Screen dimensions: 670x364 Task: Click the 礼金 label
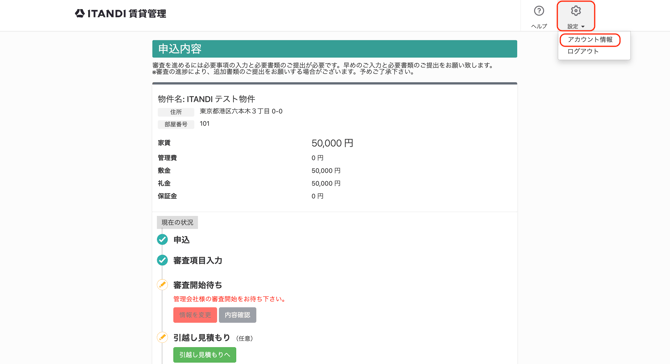click(x=164, y=183)
